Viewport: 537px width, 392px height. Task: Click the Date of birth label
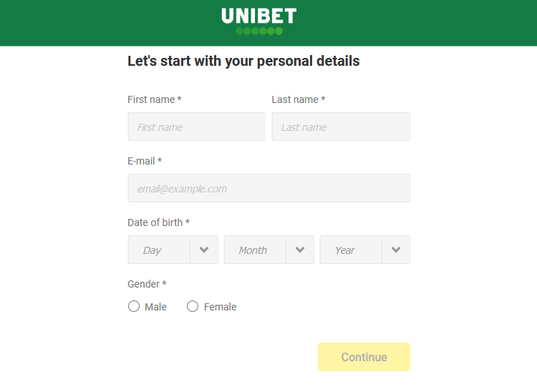(x=158, y=222)
